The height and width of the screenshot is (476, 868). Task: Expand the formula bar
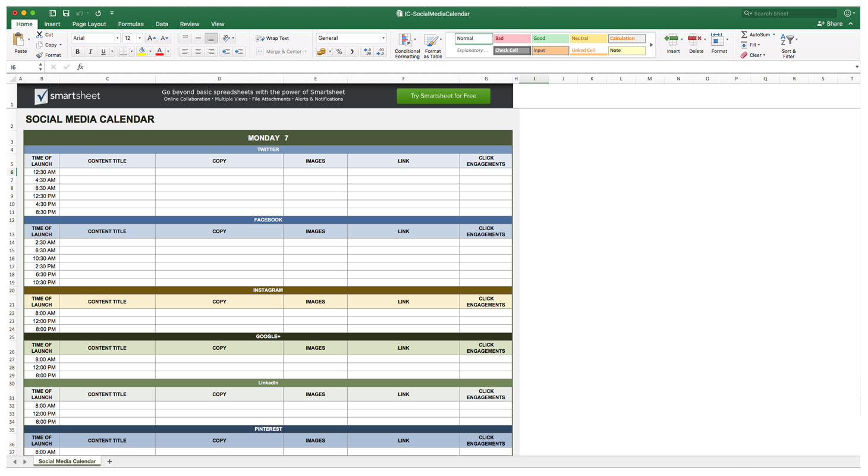point(857,67)
